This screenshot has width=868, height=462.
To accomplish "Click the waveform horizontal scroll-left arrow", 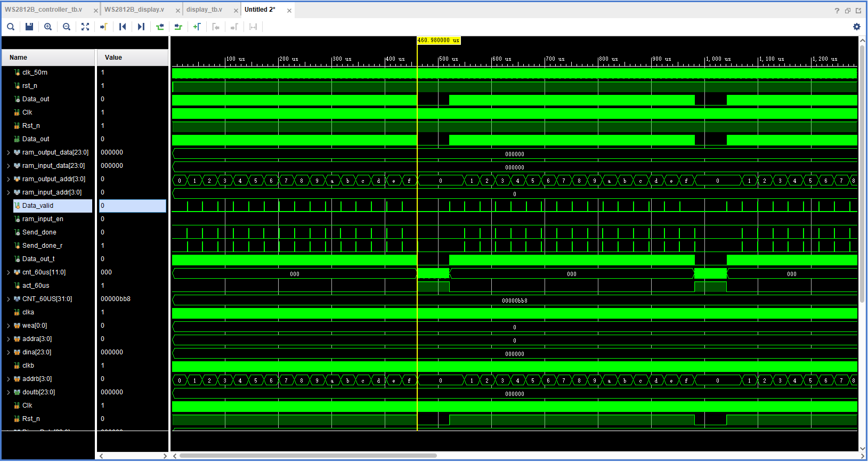I will pos(175,456).
